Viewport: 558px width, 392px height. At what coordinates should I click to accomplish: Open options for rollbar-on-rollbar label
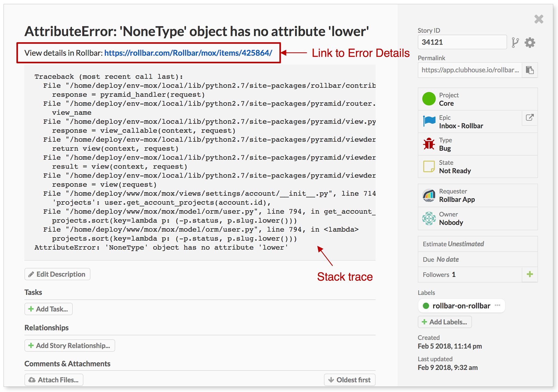498,305
